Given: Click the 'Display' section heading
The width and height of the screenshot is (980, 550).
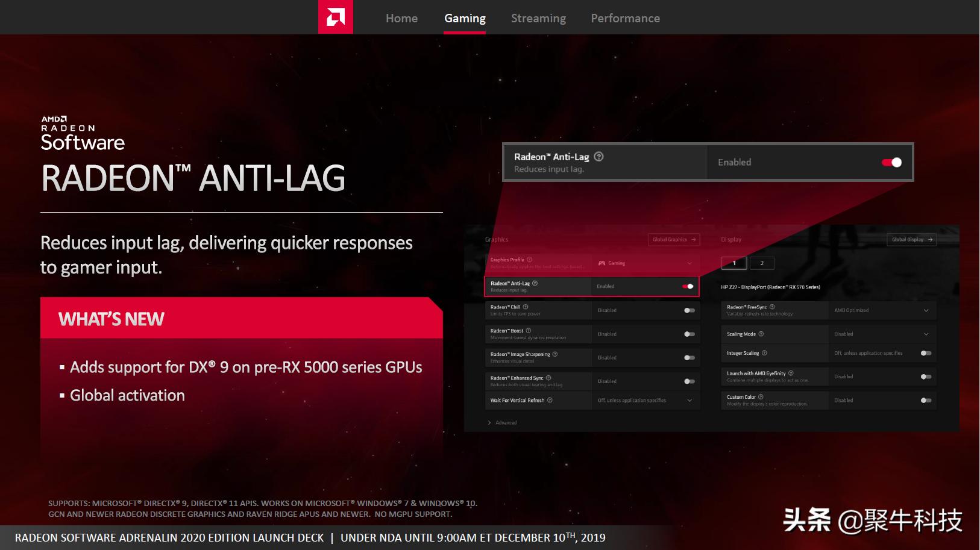Looking at the screenshot, I should tap(731, 239).
